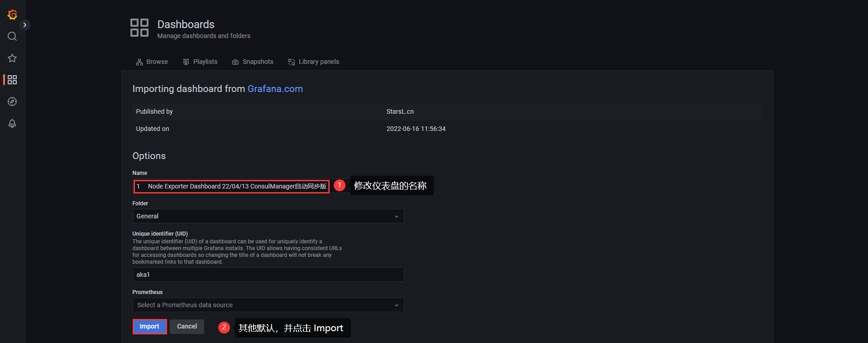
Task: Open the search magnifier in sidebar
Action: click(12, 36)
